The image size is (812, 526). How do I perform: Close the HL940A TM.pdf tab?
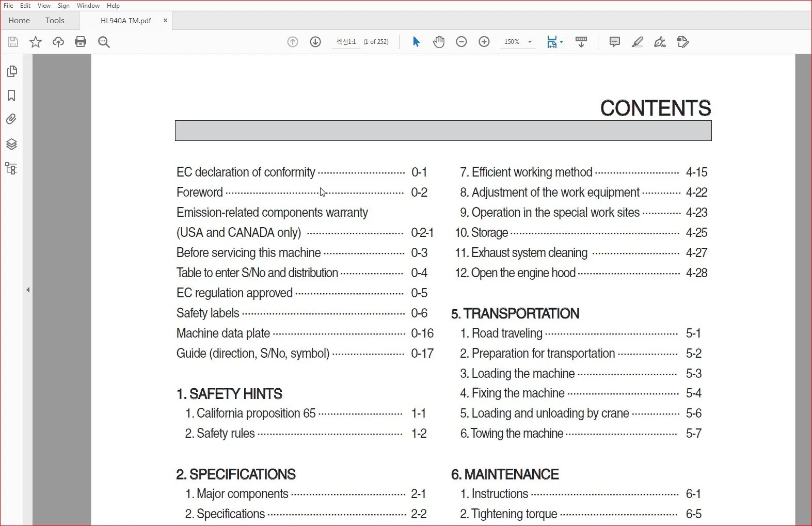pyautogui.click(x=165, y=21)
